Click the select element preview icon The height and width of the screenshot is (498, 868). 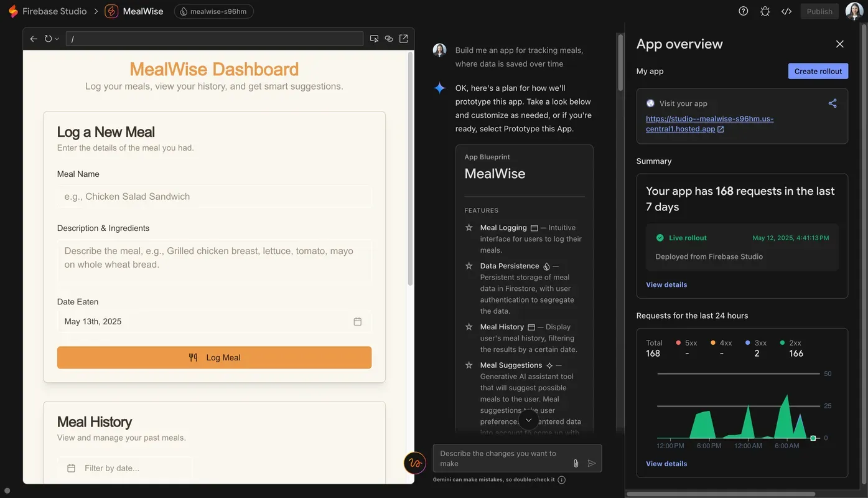(374, 39)
